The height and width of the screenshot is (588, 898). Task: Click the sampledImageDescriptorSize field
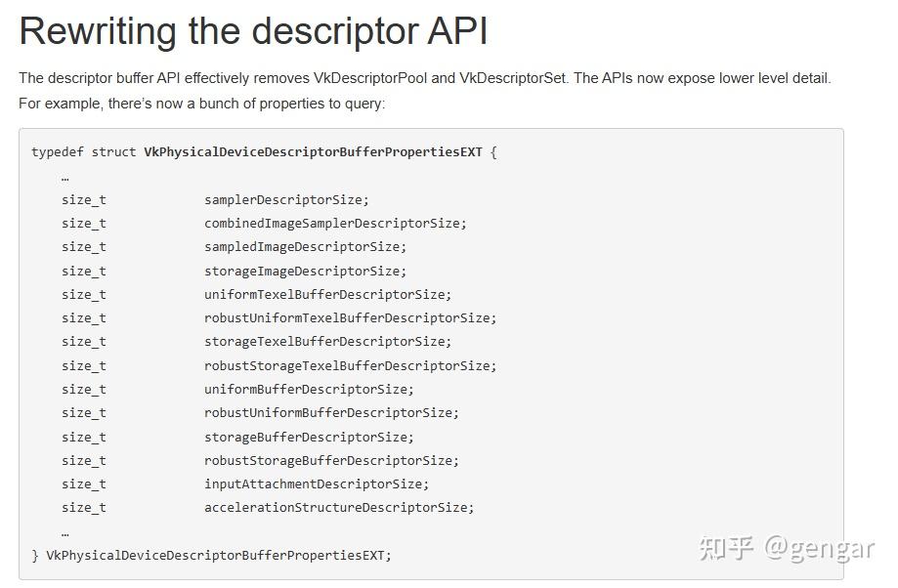(305, 246)
